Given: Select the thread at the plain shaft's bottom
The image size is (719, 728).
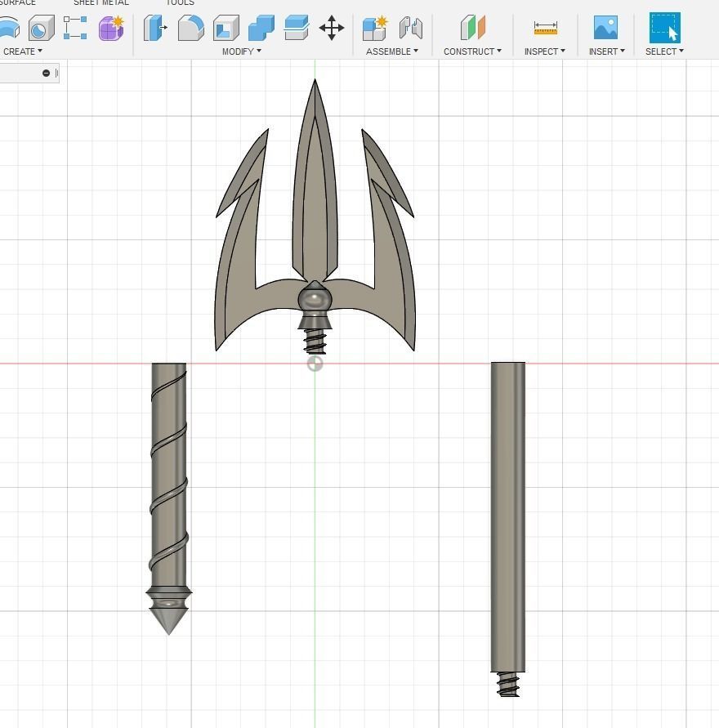Looking at the screenshot, I should (x=508, y=685).
